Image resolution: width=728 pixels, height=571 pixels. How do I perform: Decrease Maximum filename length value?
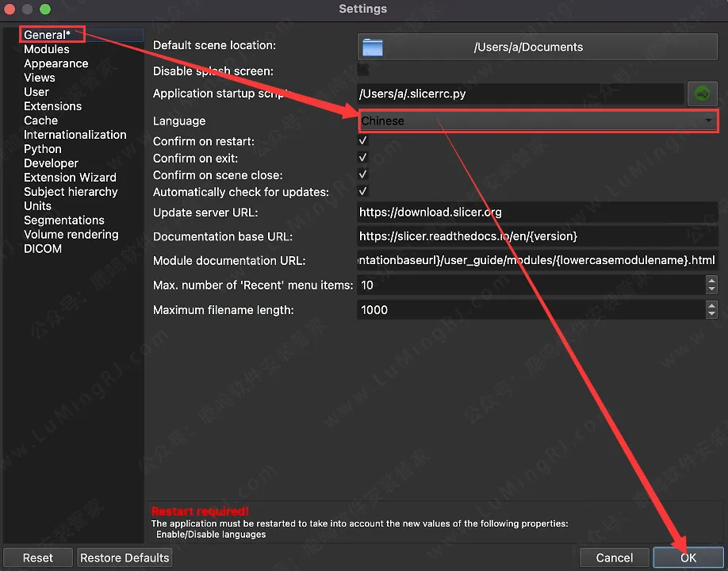711,314
